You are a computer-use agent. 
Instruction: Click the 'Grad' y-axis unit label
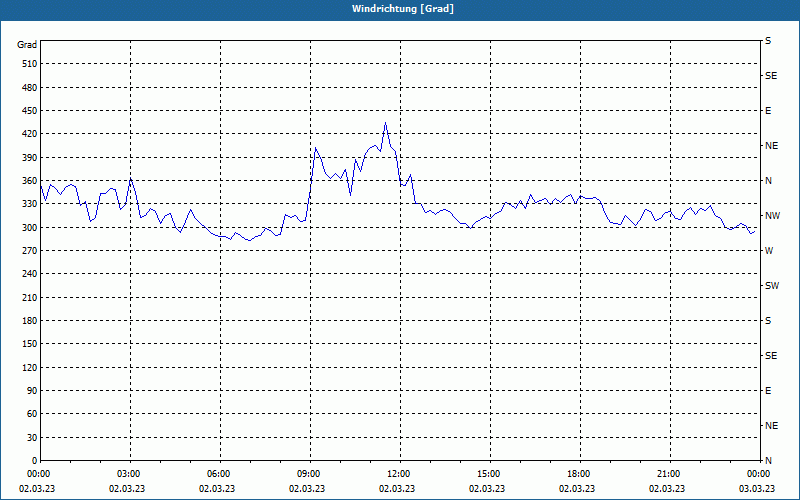point(27,45)
